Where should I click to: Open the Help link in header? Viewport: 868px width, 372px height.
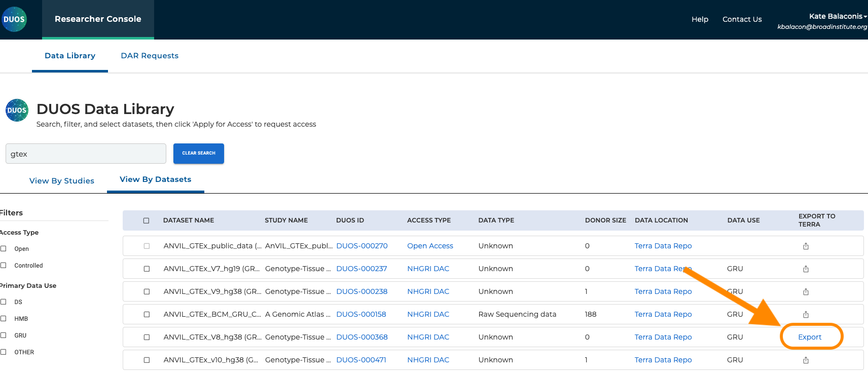coord(700,19)
